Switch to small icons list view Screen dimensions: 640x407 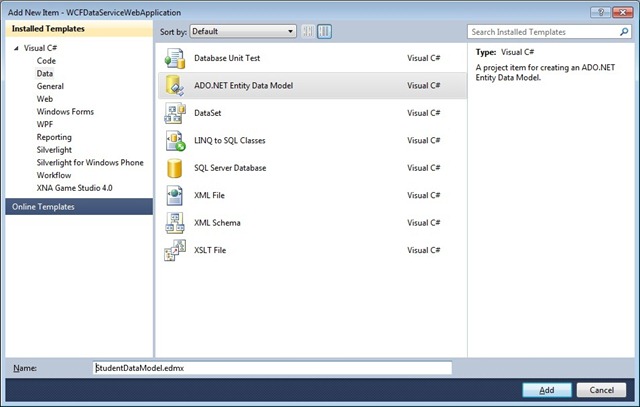click(x=308, y=32)
